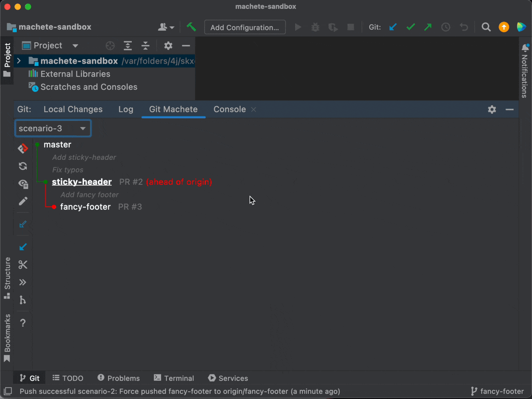Click toggle listing commits icon
Screen dimensions: 532x399
point(23,184)
